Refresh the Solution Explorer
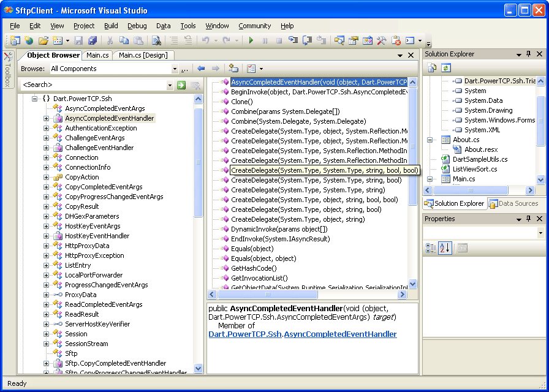This screenshot has height=392, width=549. 445,67
